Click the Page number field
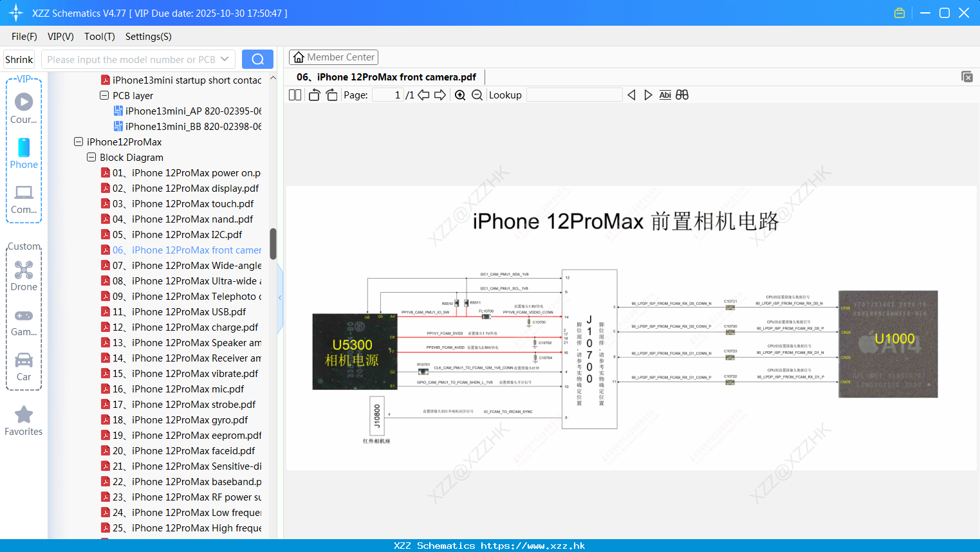The image size is (980, 552). click(x=388, y=95)
